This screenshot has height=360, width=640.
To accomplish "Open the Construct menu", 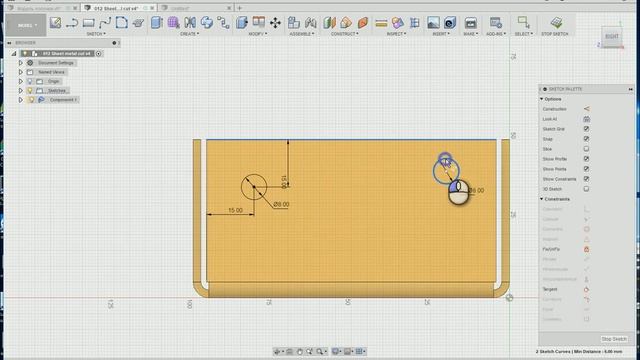I will coord(345,34).
